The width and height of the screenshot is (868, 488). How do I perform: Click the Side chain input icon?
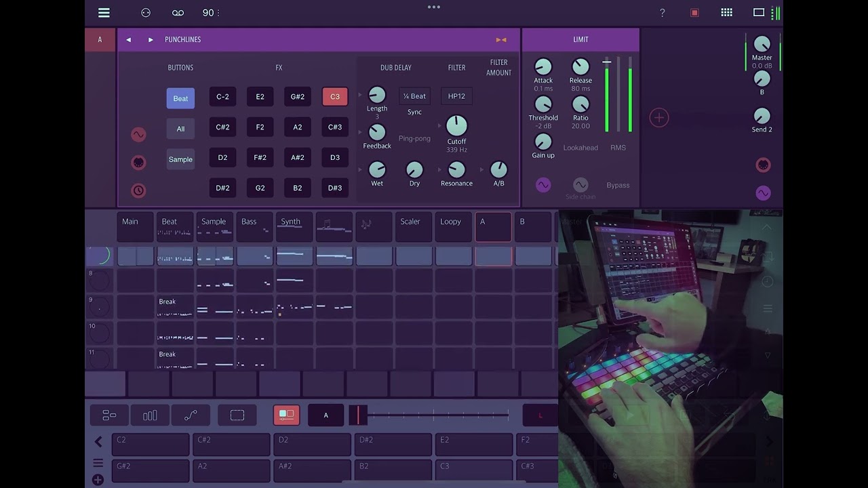[580, 185]
